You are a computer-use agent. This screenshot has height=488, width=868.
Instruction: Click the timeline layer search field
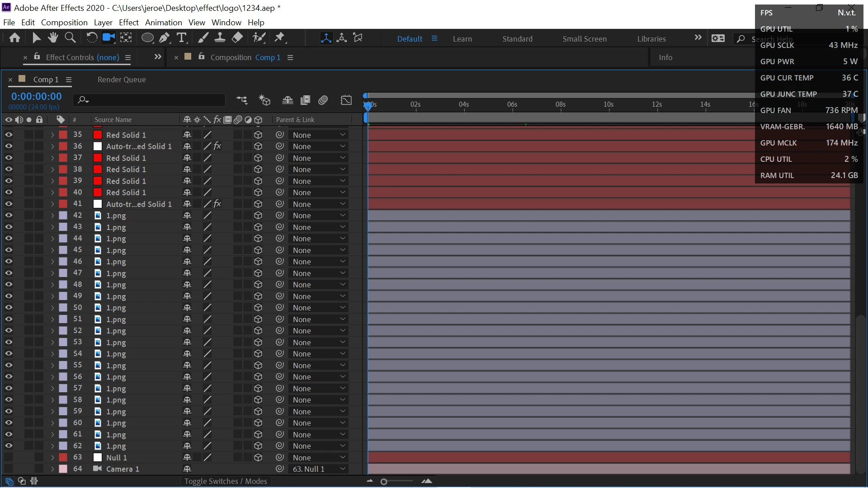(x=154, y=100)
